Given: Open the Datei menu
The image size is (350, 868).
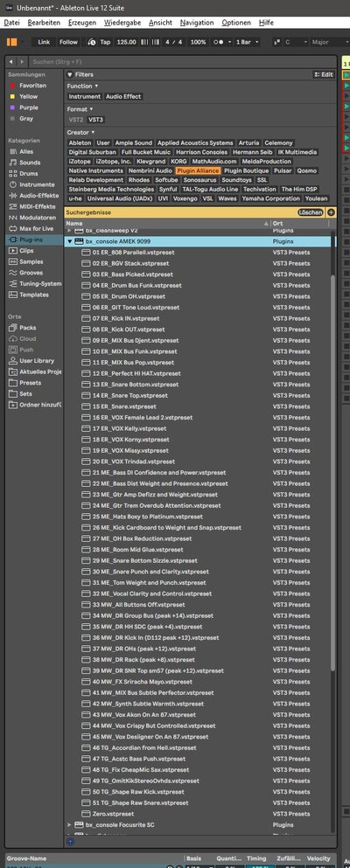Looking at the screenshot, I should tap(11, 23).
